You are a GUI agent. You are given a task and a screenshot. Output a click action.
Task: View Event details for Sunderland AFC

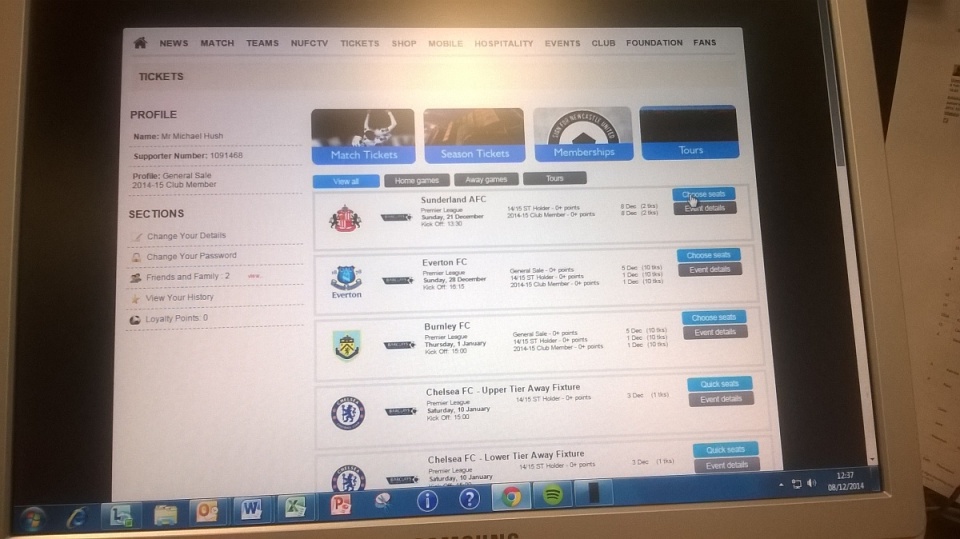[x=705, y=208]
